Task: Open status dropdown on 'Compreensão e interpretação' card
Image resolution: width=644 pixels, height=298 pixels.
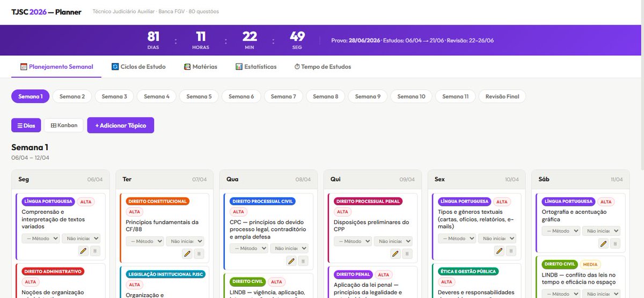Action: tap(81, 238)
